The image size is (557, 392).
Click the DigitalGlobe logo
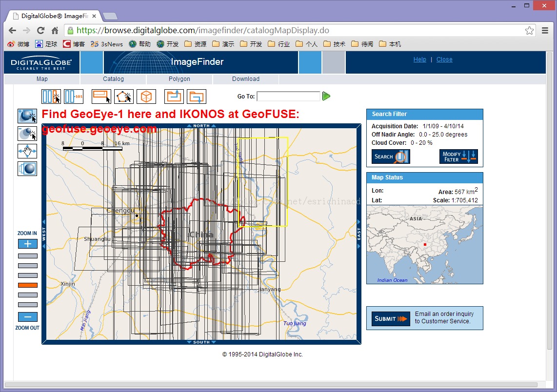(41, 62)
